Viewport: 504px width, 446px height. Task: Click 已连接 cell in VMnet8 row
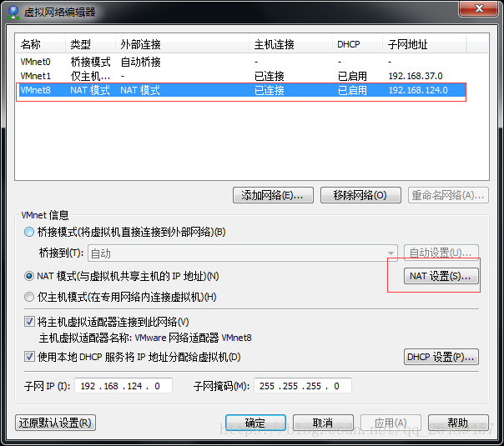(269, 90)
